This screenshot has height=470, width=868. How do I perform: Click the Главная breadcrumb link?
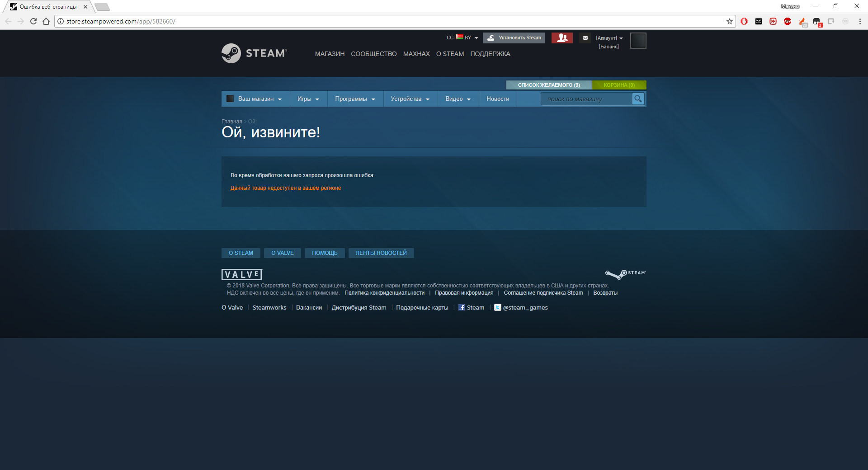232,122
